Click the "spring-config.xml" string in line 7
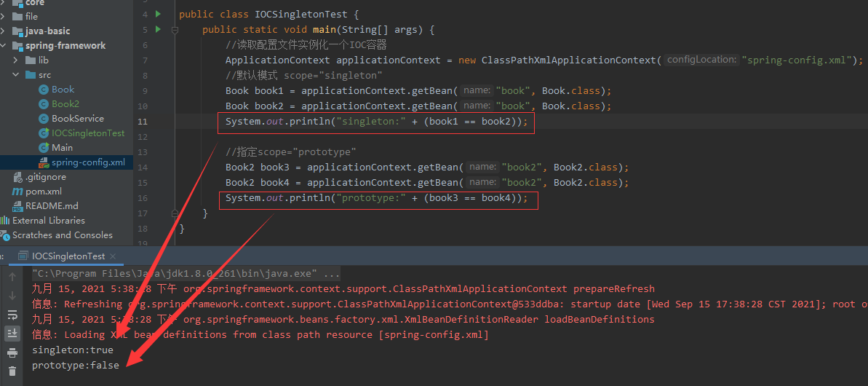The image size is (868, 386). click(x=797, y=60)
